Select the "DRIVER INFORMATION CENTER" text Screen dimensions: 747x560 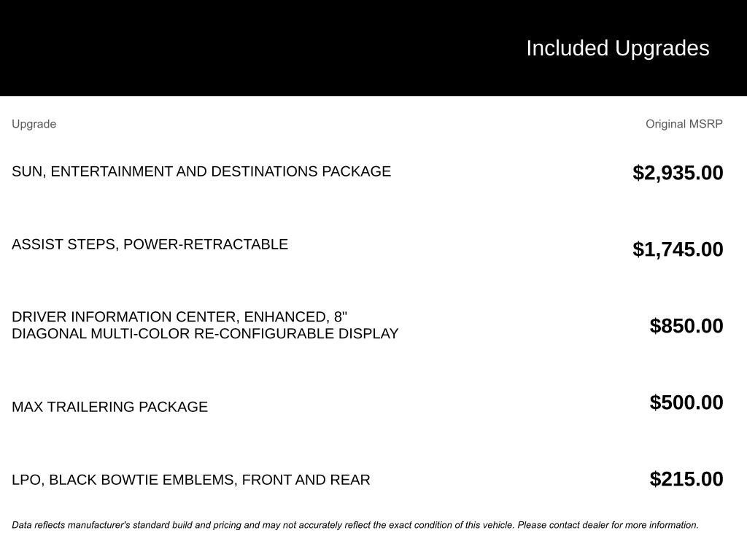click(x=124, y=317)
